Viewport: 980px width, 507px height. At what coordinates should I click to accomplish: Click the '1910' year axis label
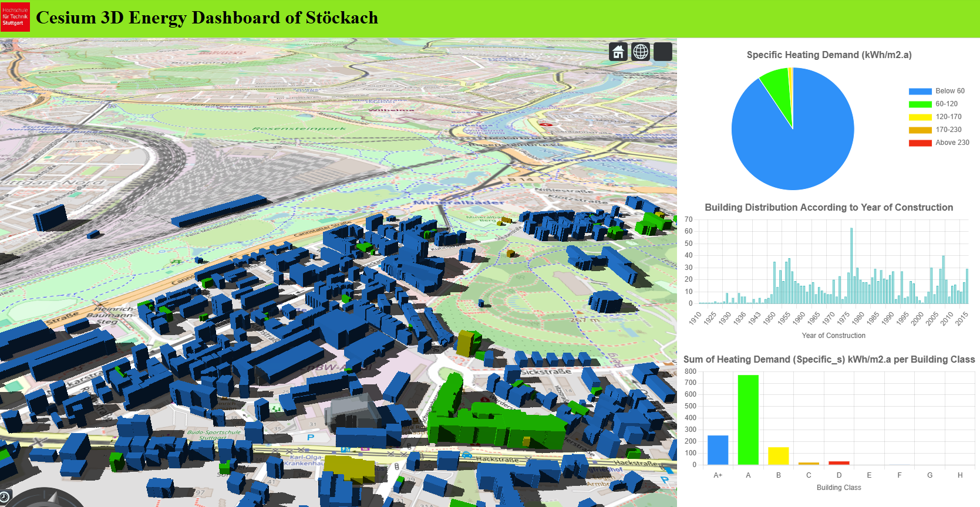(x=695, y=317)
